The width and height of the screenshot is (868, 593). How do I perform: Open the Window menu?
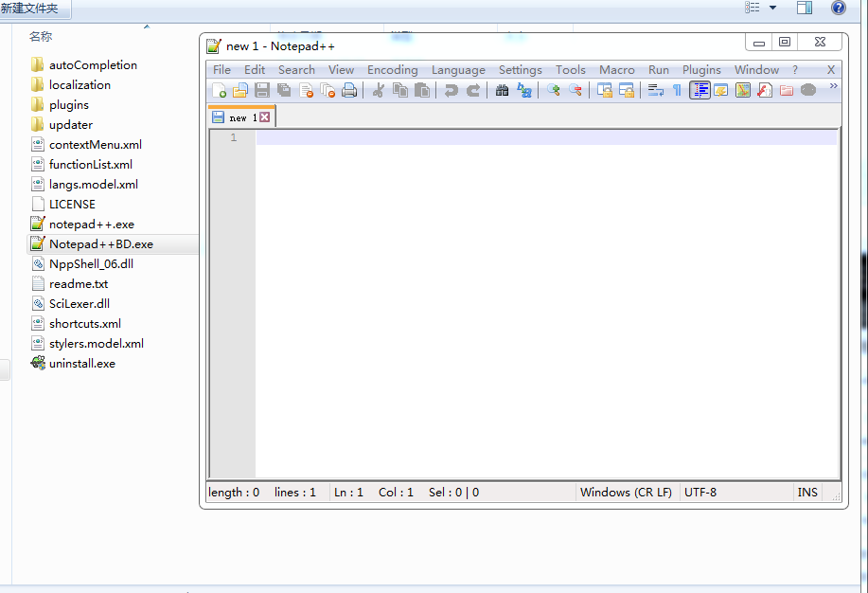tap(756, 70)
